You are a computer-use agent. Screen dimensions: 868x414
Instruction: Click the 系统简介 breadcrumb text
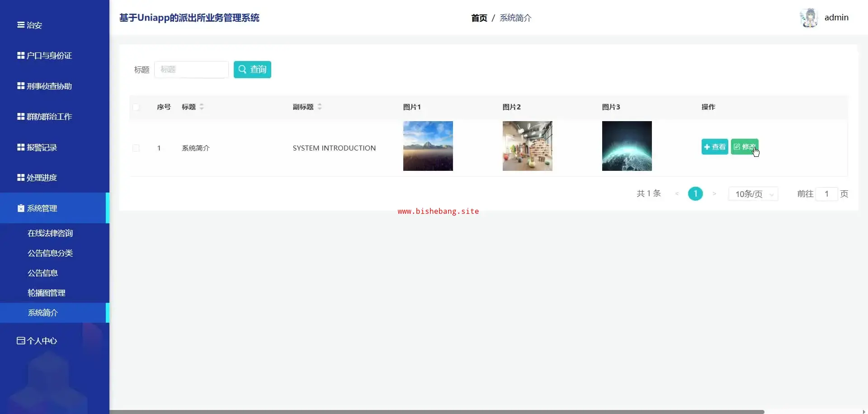tap(515, 18)
